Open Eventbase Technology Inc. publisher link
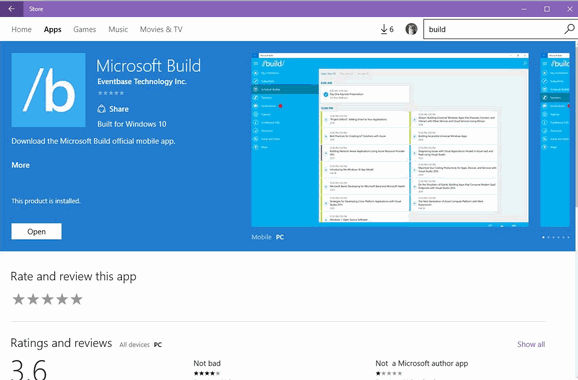Viewport: 578px width, 380px height. [142, 81]
